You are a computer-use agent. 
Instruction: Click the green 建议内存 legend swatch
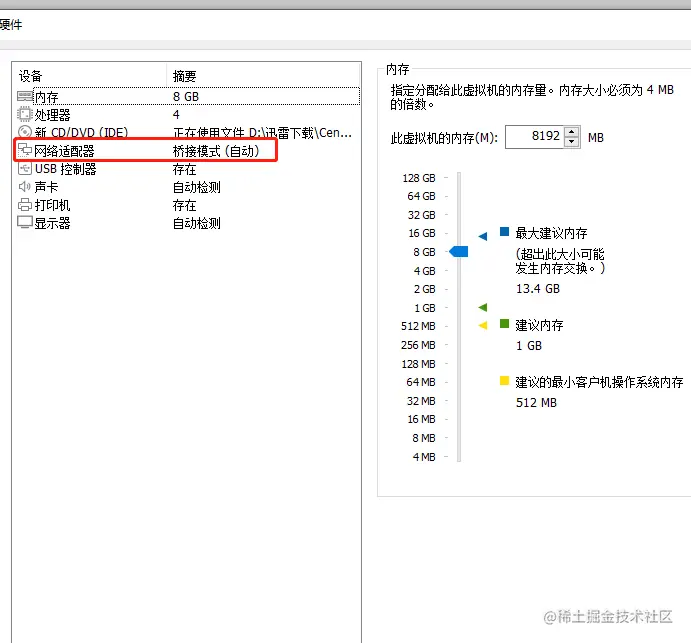click(505, 324)
